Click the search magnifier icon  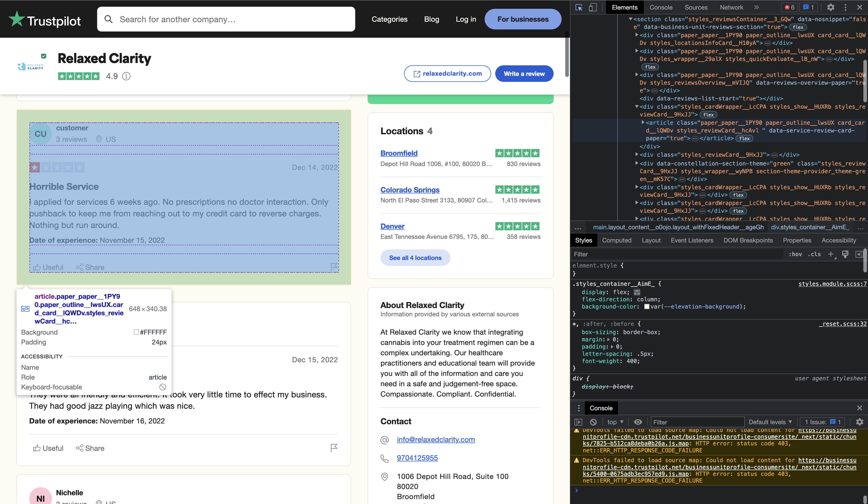109,19
